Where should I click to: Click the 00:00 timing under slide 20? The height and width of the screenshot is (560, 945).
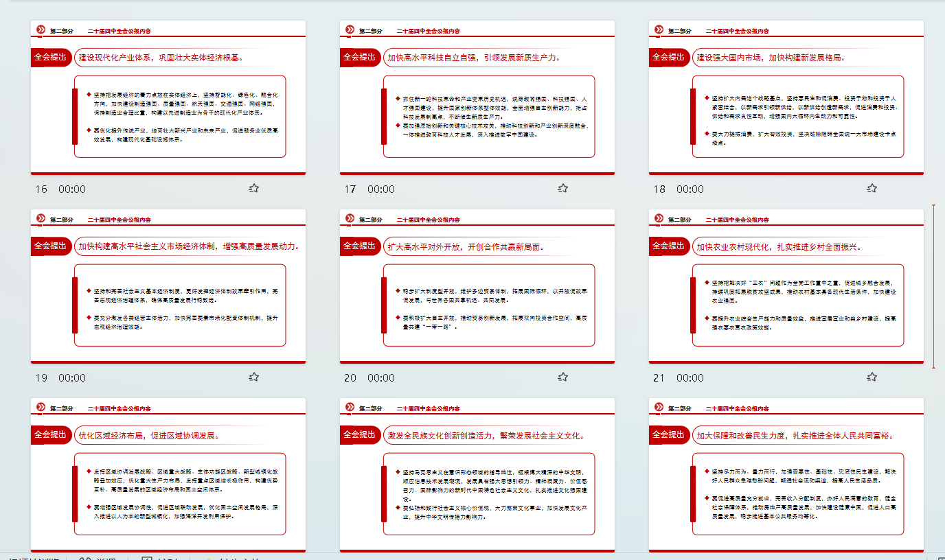coord(381,377)
